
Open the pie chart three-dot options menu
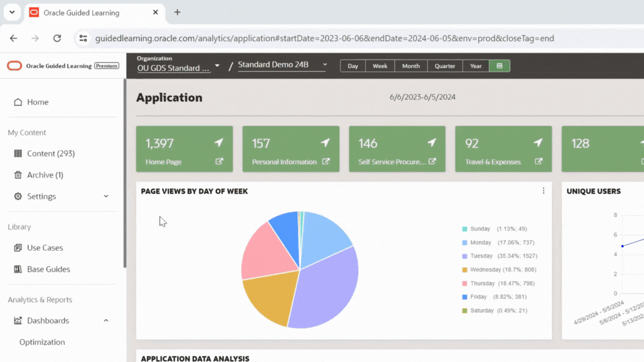(x=543, y=191)
